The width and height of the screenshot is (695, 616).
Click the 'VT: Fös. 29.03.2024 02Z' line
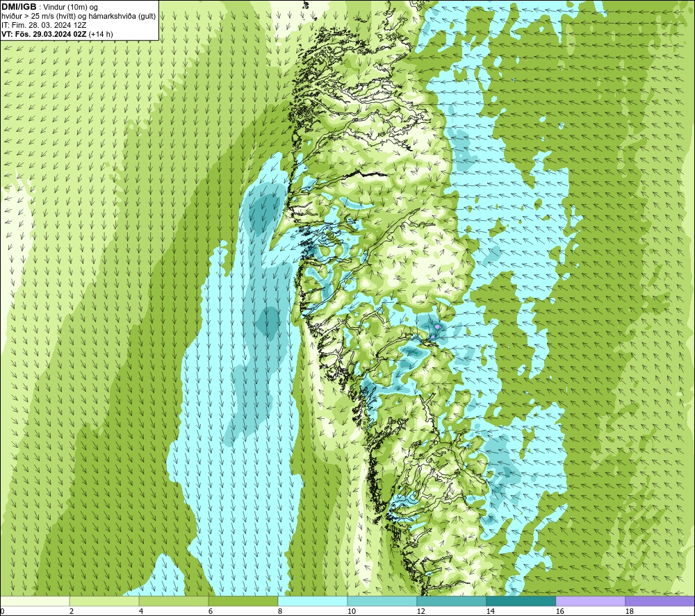tap(44, 34)
